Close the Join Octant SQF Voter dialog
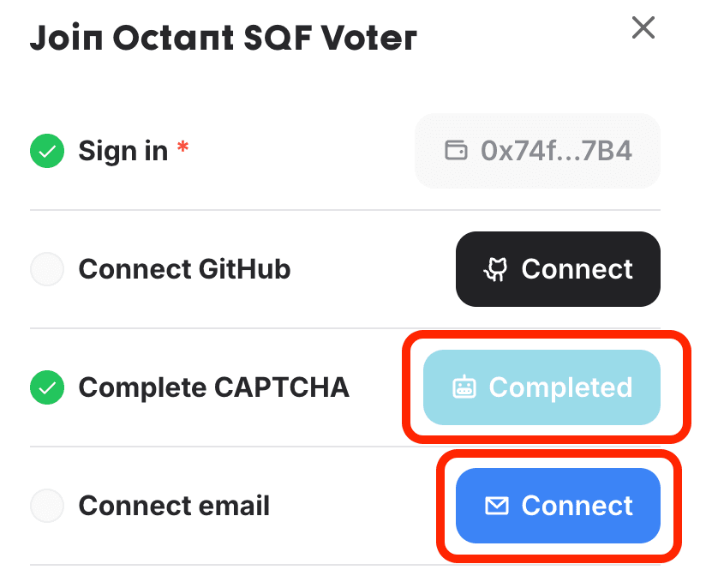This screenshot has height=588, width=706. [x=643, y=28]
